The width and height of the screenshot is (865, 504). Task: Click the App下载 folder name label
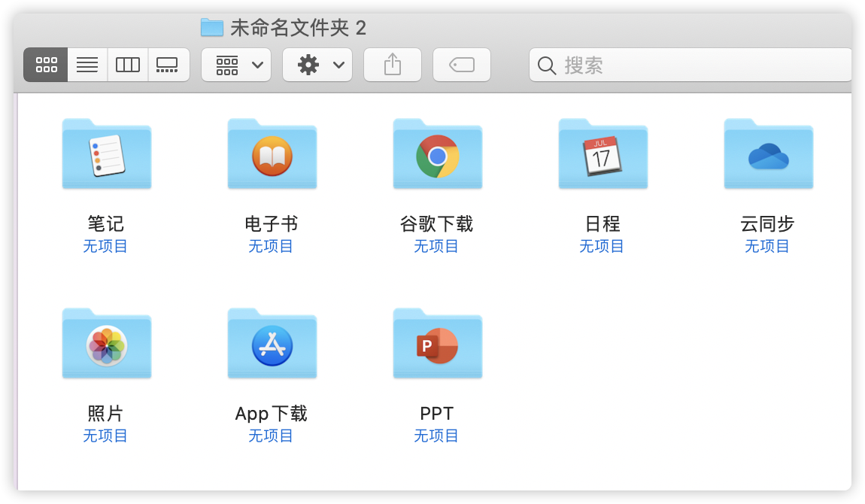click(272, 414)
